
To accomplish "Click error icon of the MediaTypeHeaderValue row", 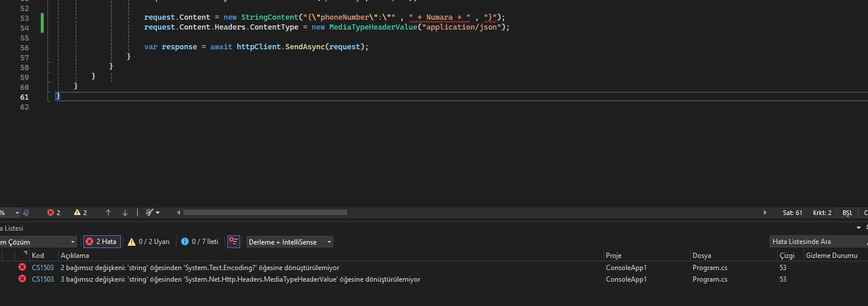I will [23, 279].
